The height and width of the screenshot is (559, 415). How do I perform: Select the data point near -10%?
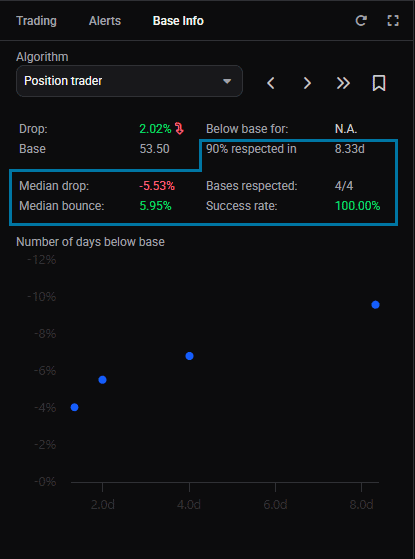375,305
